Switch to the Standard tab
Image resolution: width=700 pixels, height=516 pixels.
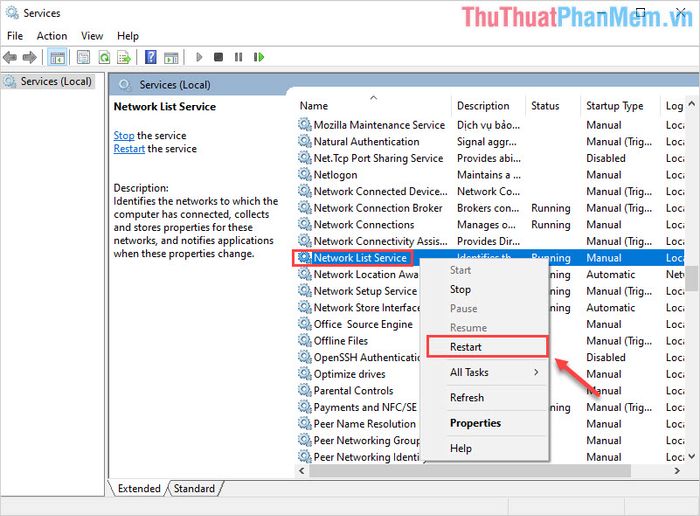[194, 488]
